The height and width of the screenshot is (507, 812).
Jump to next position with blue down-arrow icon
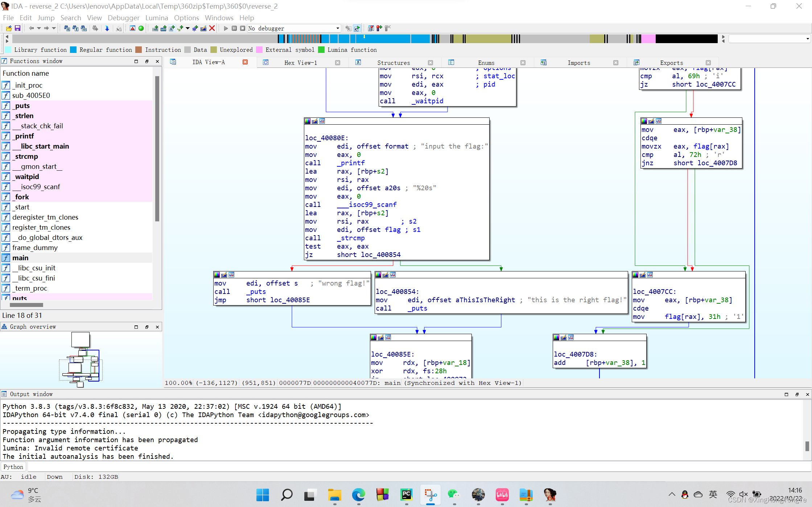(107, 28)
